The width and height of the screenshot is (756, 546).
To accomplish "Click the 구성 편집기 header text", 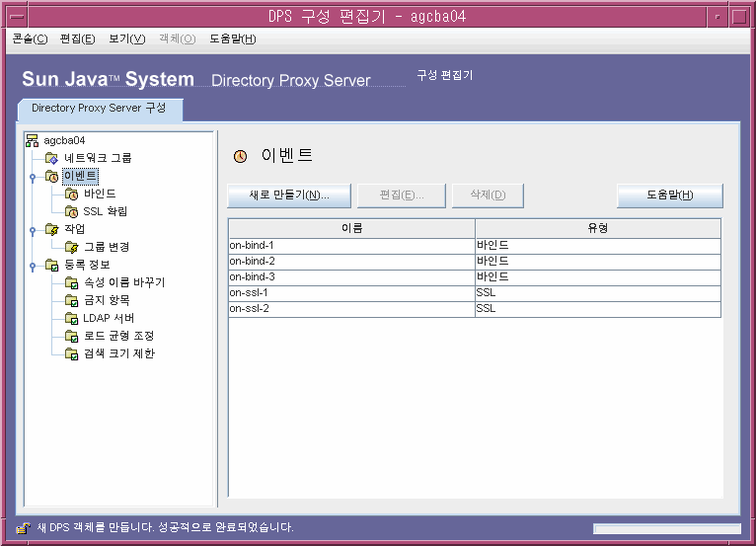I will point(444,75).
